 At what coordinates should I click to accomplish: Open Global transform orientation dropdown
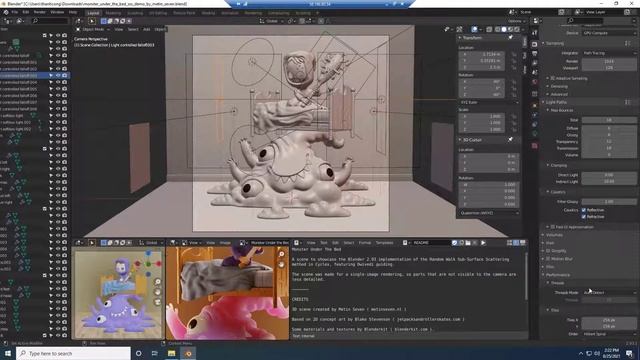[271, 21]
